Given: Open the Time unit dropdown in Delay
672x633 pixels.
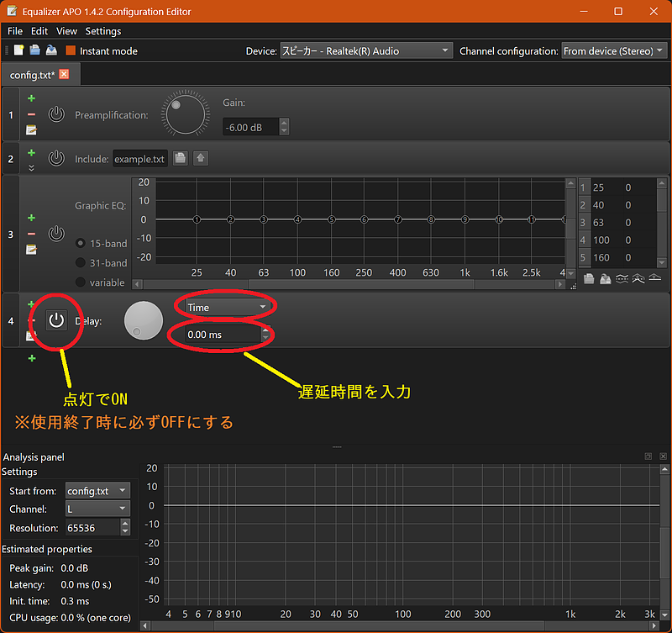Looking at the screenshot, I should point(227,308).
